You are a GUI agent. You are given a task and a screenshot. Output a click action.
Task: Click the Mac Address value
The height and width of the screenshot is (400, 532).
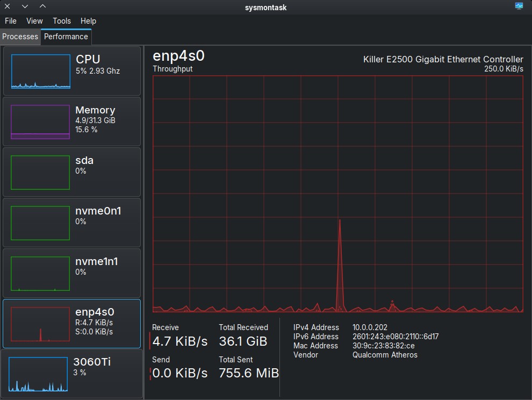[383, 346]
